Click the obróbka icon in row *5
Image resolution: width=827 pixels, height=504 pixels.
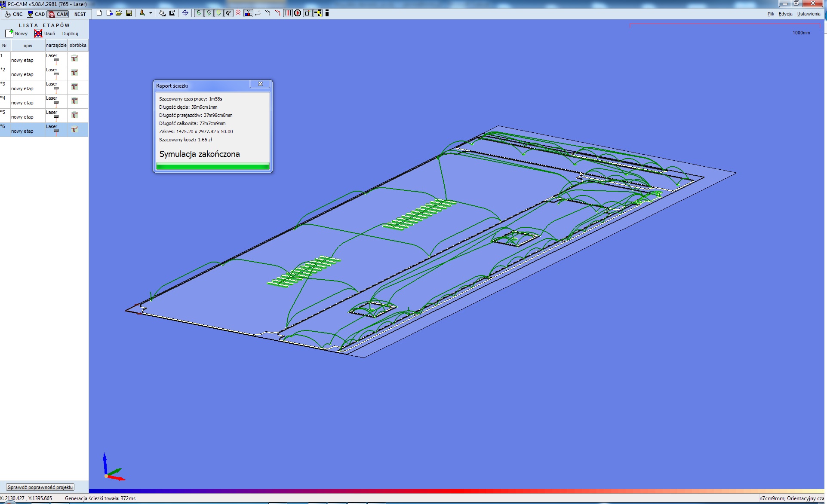tap(74, 115)
